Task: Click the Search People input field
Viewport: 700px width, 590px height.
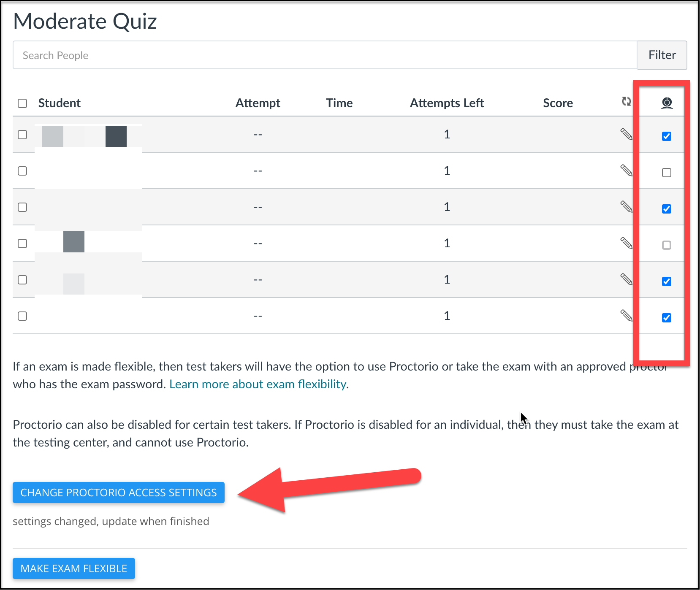Action: (325, 55)
